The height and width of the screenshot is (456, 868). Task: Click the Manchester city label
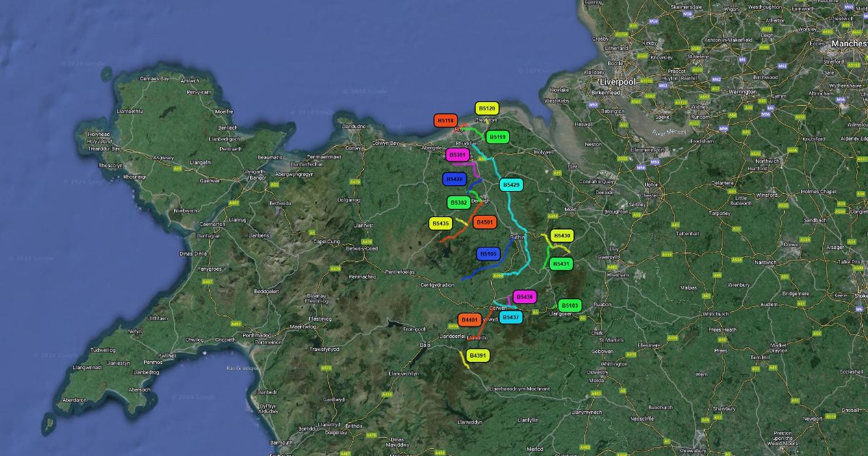[x=849, y=44]
